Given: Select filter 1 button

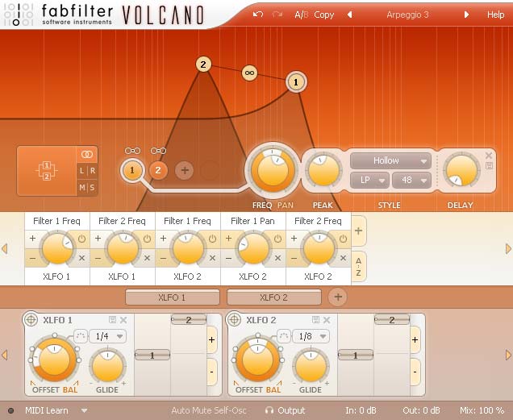Looking at the screenshot, I should [x=132, y=170].
